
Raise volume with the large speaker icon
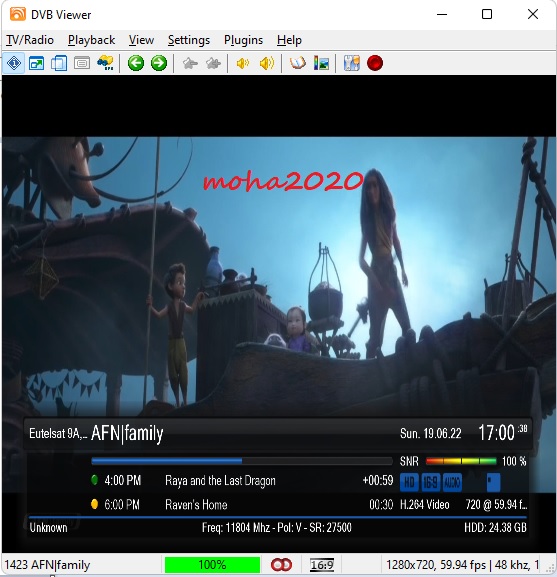[267, 63]
